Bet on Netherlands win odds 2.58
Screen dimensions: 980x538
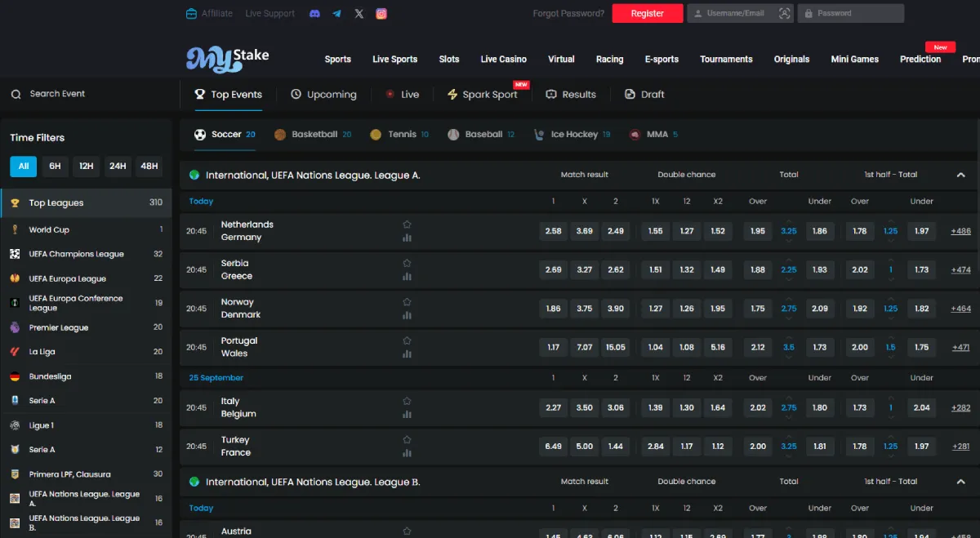click(x=553, y=231)
